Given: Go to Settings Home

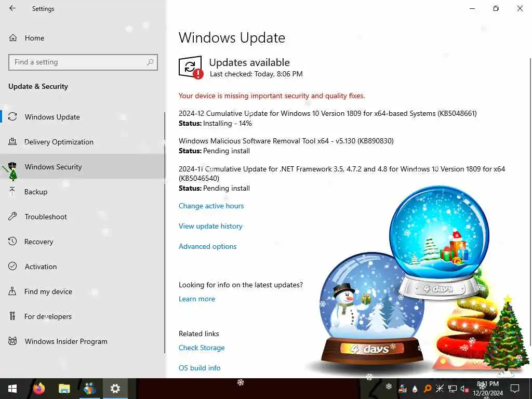Looking at the screenshot, I should (x=83, y=38).
